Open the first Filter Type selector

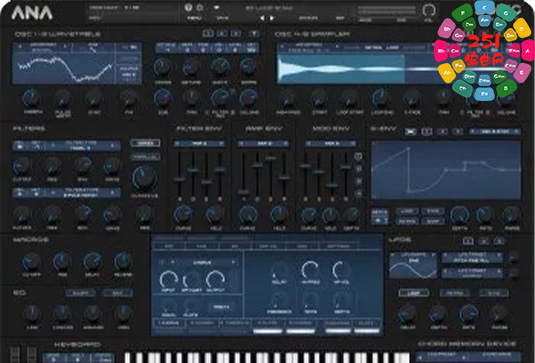(x=82, y=146)
